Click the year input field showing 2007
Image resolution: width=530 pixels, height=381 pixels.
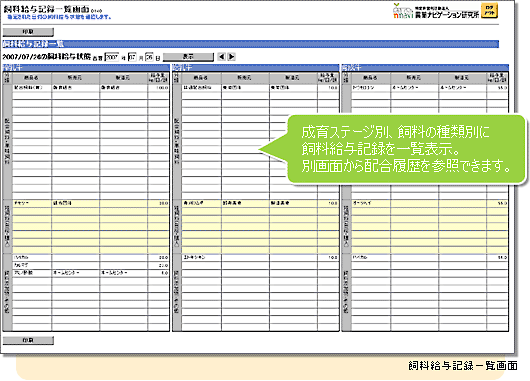click(112, 57)
